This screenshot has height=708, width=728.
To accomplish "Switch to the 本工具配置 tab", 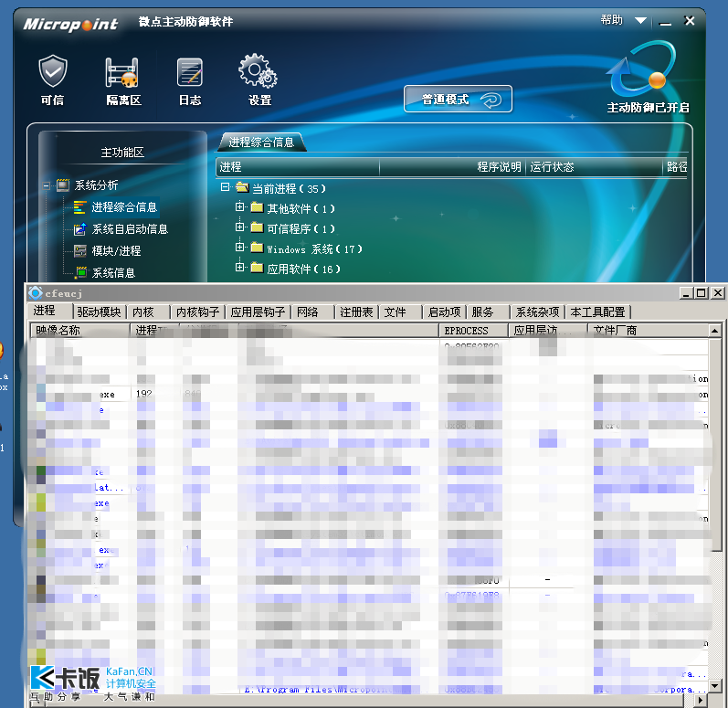I will 598,312.
